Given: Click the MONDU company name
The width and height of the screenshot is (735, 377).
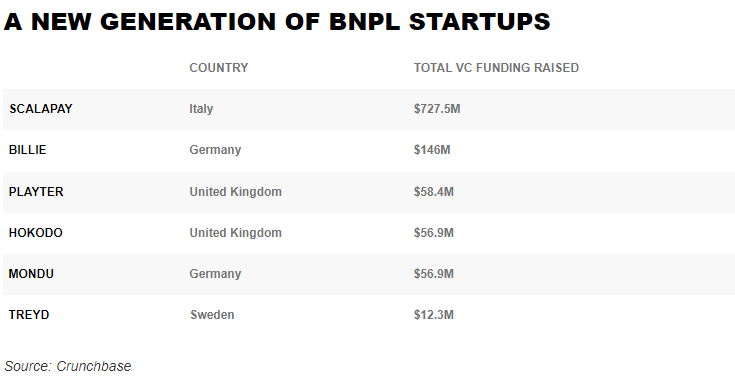Looking at the screenshot, I should pyautogui.click(x=31, y=274).
